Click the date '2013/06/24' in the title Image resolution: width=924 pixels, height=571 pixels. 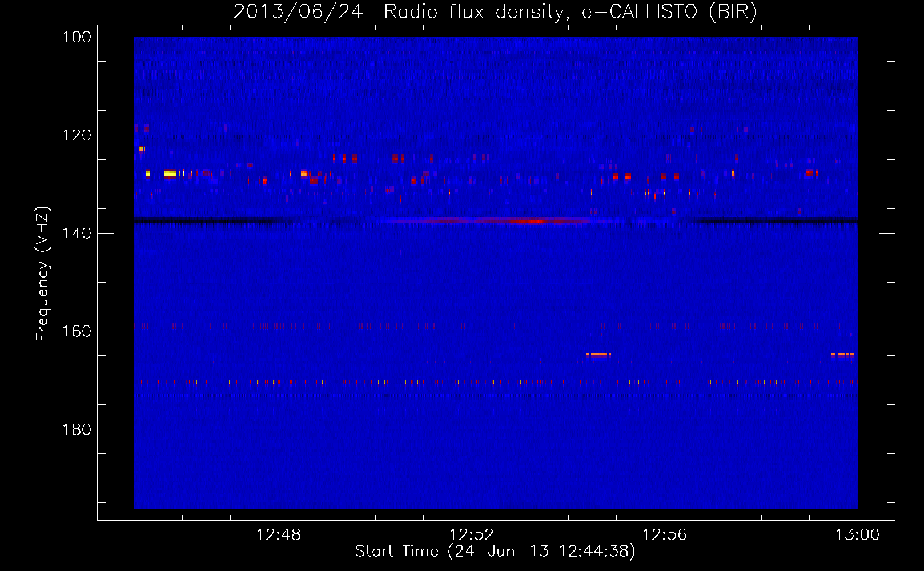298,11
